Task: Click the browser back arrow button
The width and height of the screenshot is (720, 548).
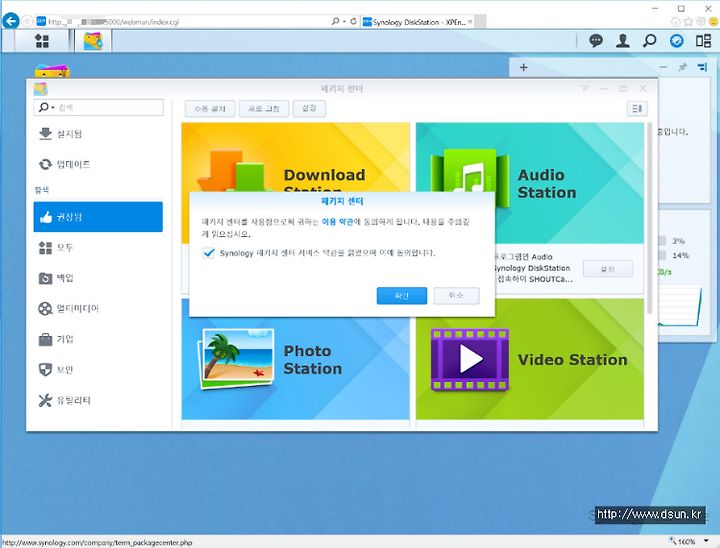Action: (11, 21)
